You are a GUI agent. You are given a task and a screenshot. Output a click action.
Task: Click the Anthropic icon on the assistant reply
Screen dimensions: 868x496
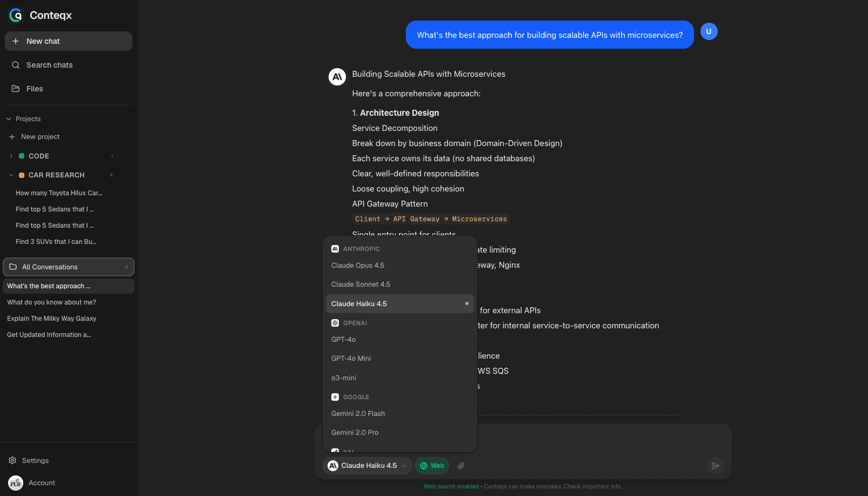click(x=337, y=76)
